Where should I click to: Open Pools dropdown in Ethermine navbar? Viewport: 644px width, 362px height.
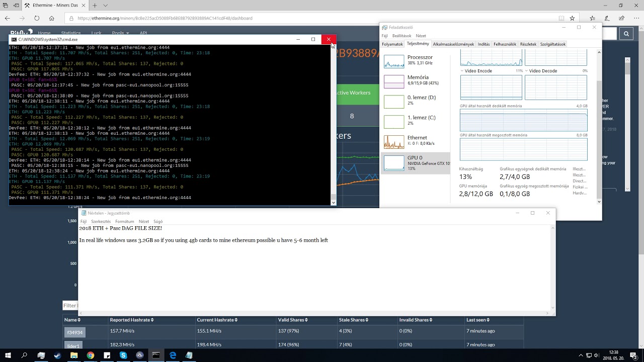pyautogui.click(x=120, y=33)
